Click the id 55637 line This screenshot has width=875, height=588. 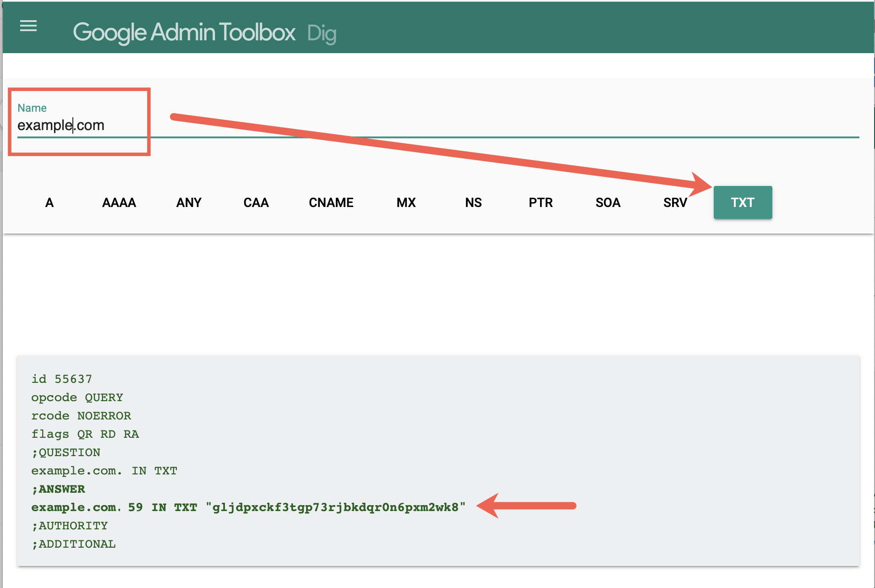[62, 379]
